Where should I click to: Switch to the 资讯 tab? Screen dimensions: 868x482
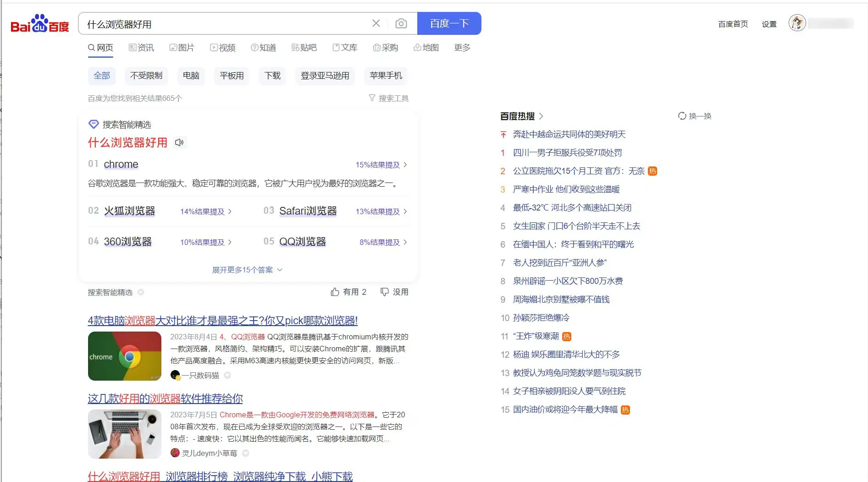(x=141, y=48)
